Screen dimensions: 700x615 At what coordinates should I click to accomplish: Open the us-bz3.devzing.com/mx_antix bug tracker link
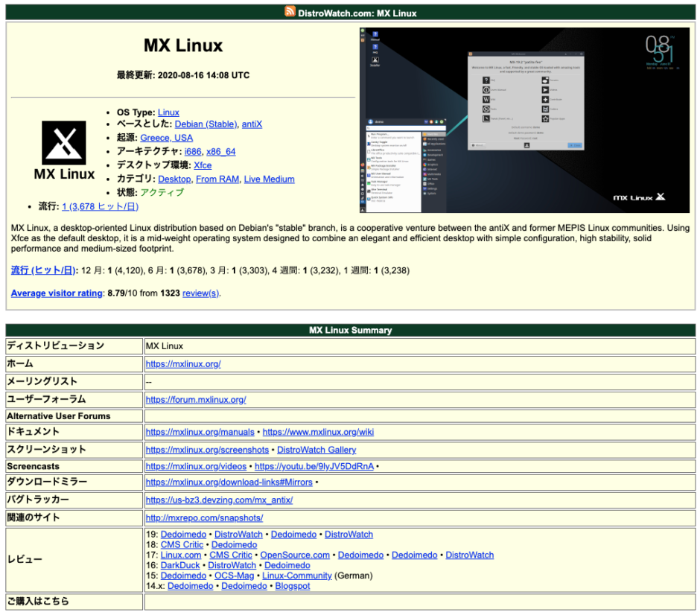pyautogui.click(x=219, y=500)
